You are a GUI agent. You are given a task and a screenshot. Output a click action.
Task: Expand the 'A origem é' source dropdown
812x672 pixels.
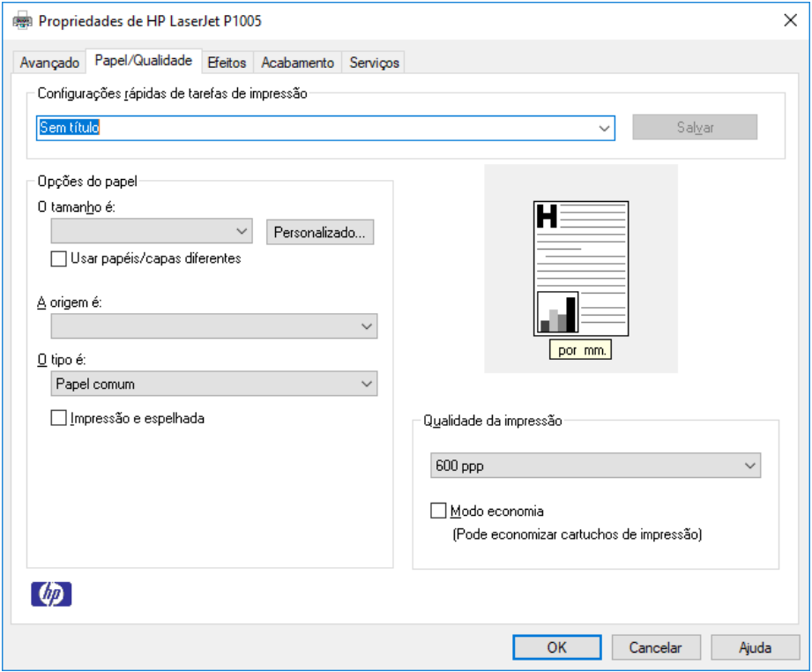(214, 326)
